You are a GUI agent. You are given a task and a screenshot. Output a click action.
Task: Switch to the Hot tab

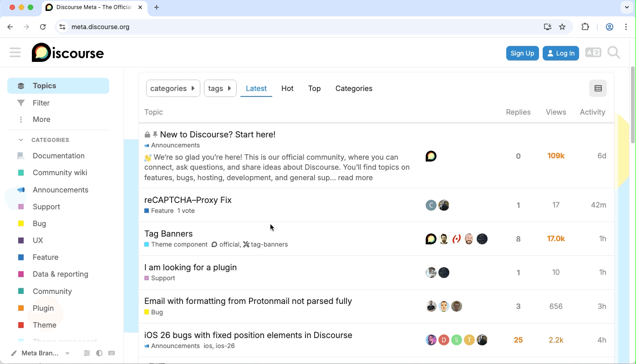(x=287, y=88)
